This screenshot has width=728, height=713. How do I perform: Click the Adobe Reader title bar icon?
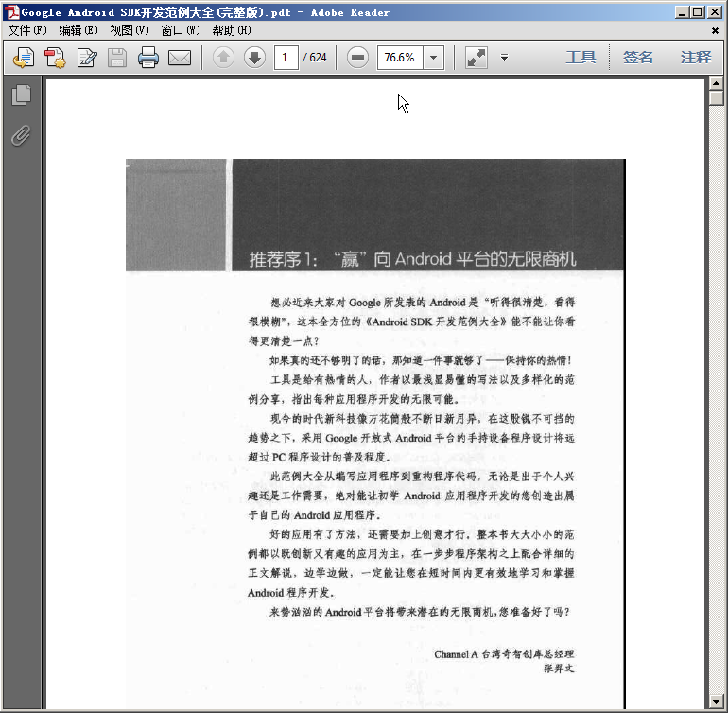point(12,12)
